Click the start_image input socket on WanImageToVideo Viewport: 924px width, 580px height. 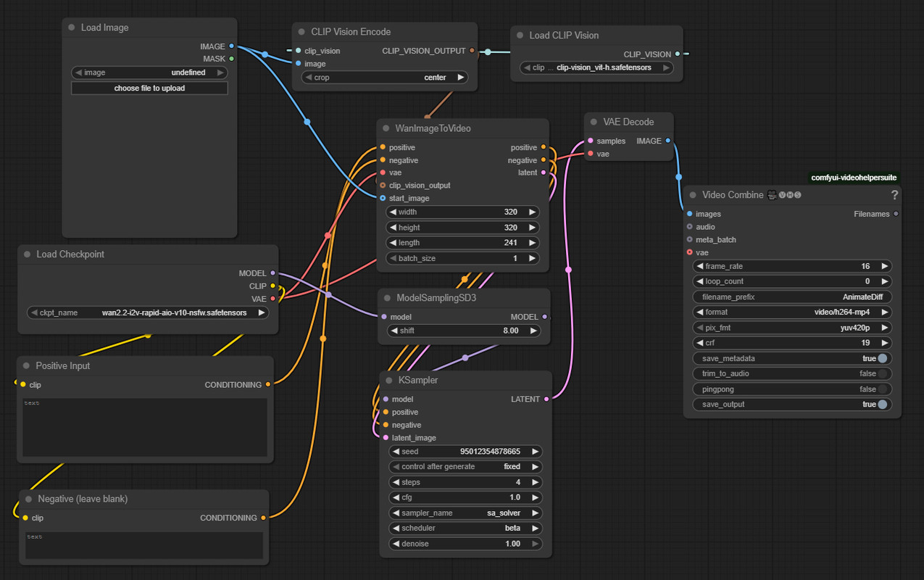coord(383,198)
